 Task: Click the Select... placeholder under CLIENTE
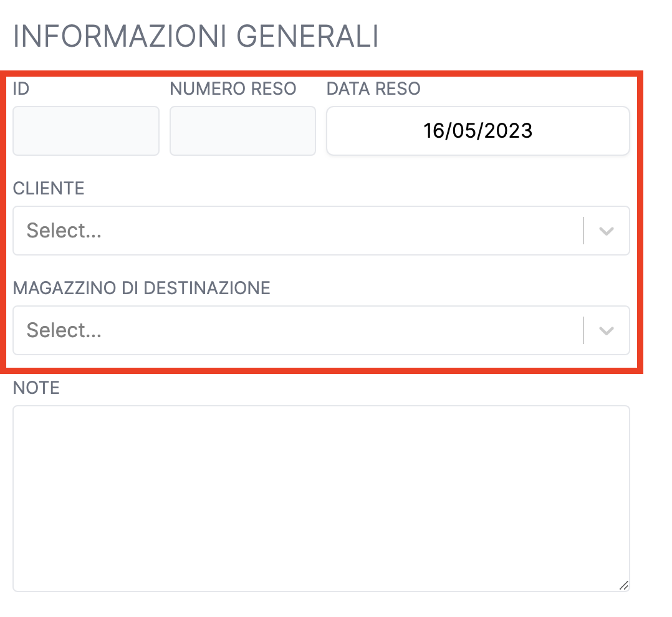(64, 231)
